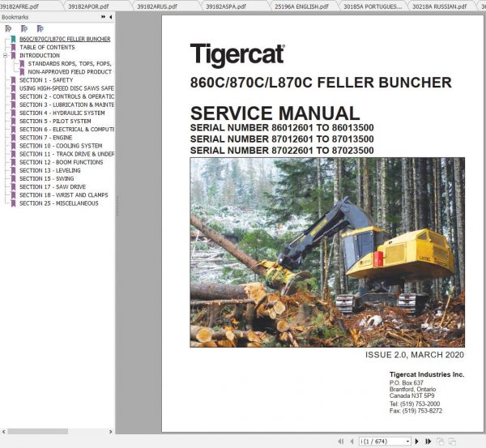Viewport: 486px width, 448px height.
Task: Switch to the 25196A ENGLISH.pdf tab
Action: coord(301,6)
